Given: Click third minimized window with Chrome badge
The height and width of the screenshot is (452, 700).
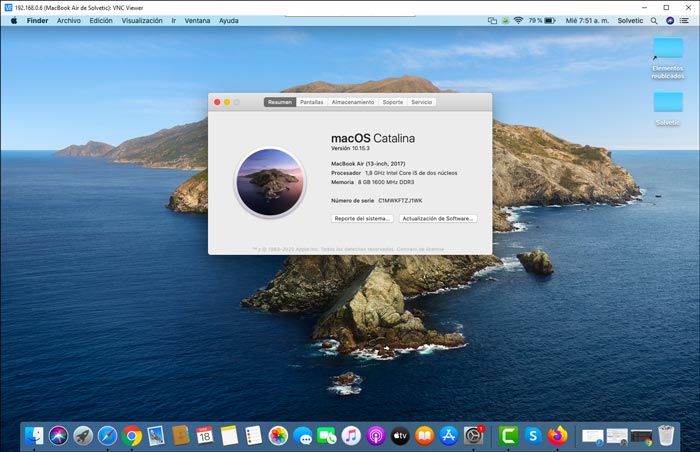Looking at the screenshot, I should point(642,437).
